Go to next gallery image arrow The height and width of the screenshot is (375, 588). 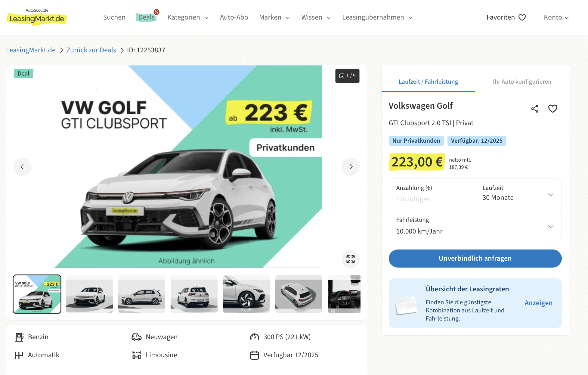coord(351,167)
